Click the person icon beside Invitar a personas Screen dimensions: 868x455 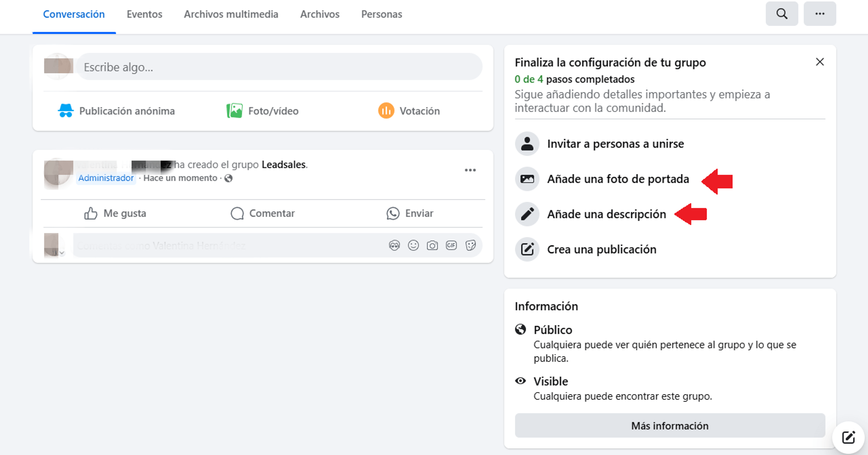(x=527, y=144)
